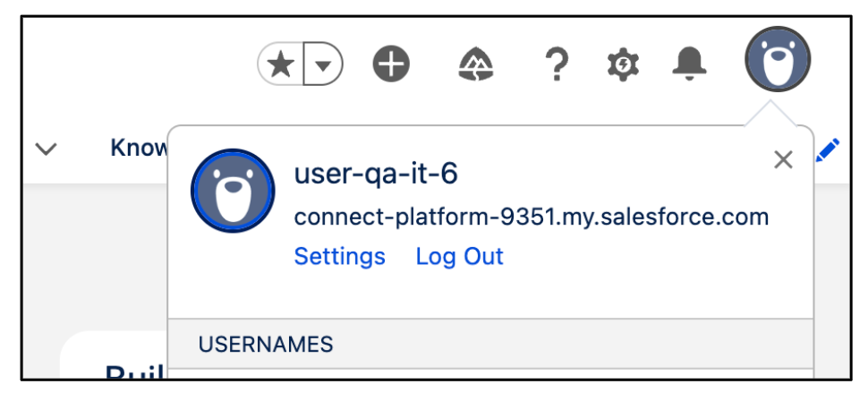Viewport: 868px width, 401px height.
Task: Click the Log Out link
Action: pos(460,257)
